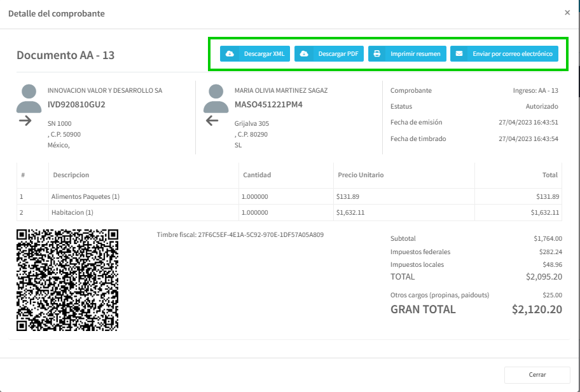Click the Descargar XML button label

264,53
